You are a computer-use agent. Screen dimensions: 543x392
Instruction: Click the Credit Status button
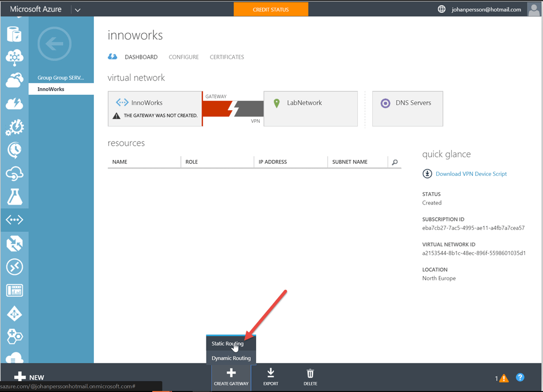(271, 10)
